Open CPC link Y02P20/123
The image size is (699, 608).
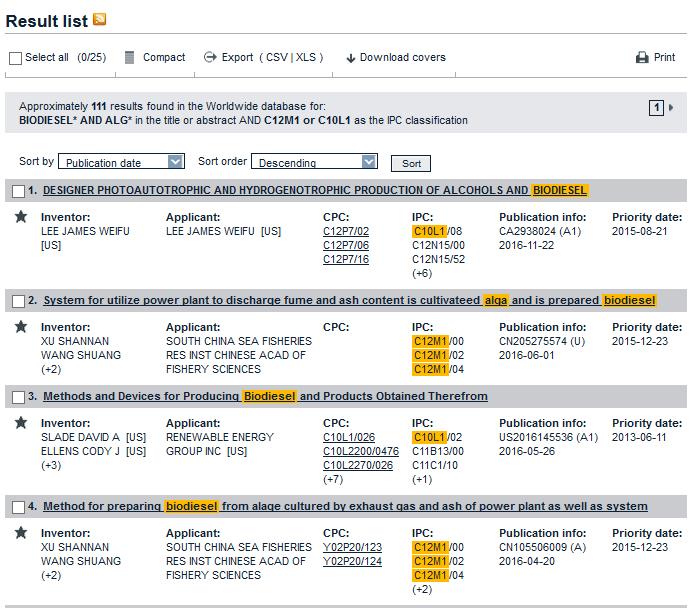353,547
